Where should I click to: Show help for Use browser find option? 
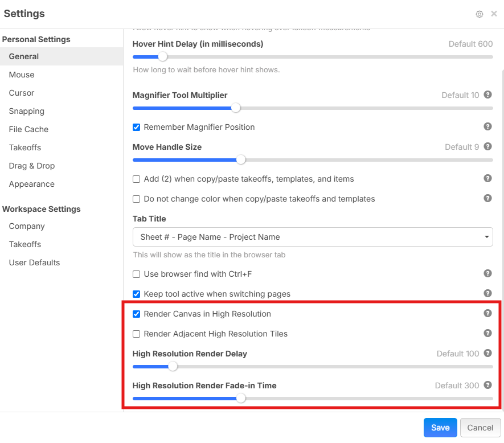pos(487,273)
